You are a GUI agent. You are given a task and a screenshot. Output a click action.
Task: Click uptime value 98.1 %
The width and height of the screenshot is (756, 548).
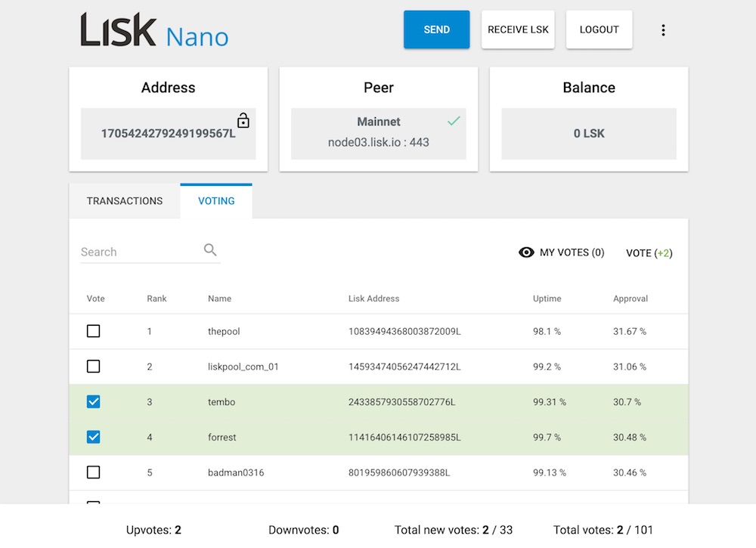[547, 331]
